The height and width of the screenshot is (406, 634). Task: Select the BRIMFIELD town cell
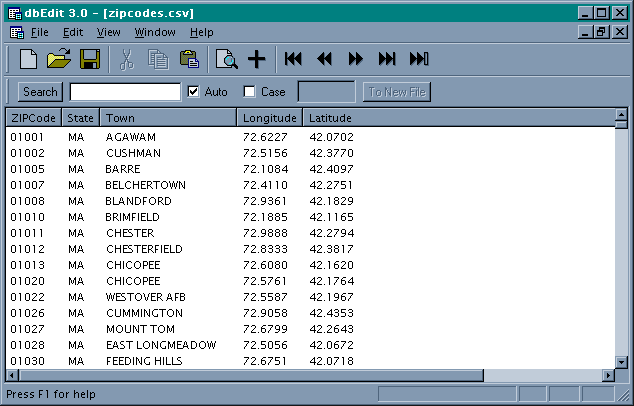133,217
